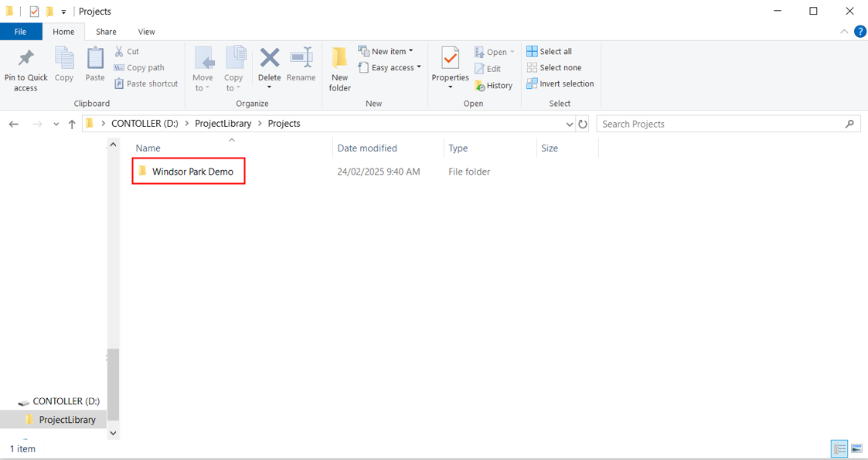Select Copy path in Clipboard group
The width and height of the screenshot is (868, 460).
(139, 67)
